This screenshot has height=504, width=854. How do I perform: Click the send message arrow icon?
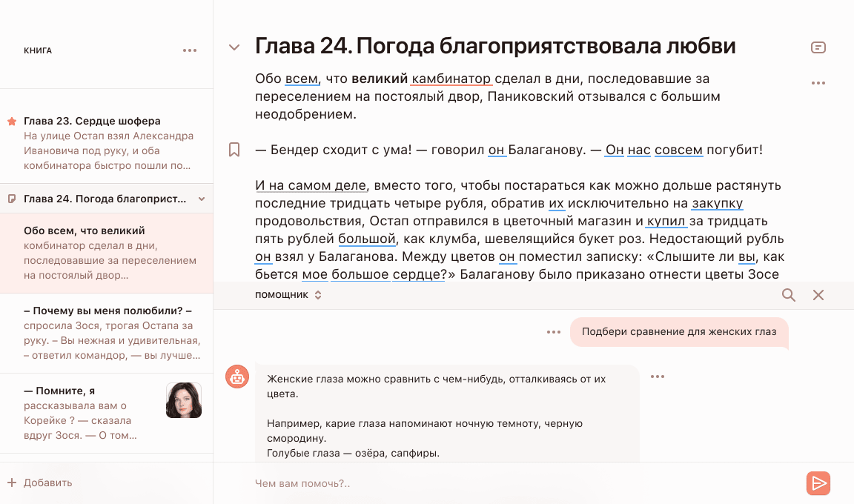818,483
